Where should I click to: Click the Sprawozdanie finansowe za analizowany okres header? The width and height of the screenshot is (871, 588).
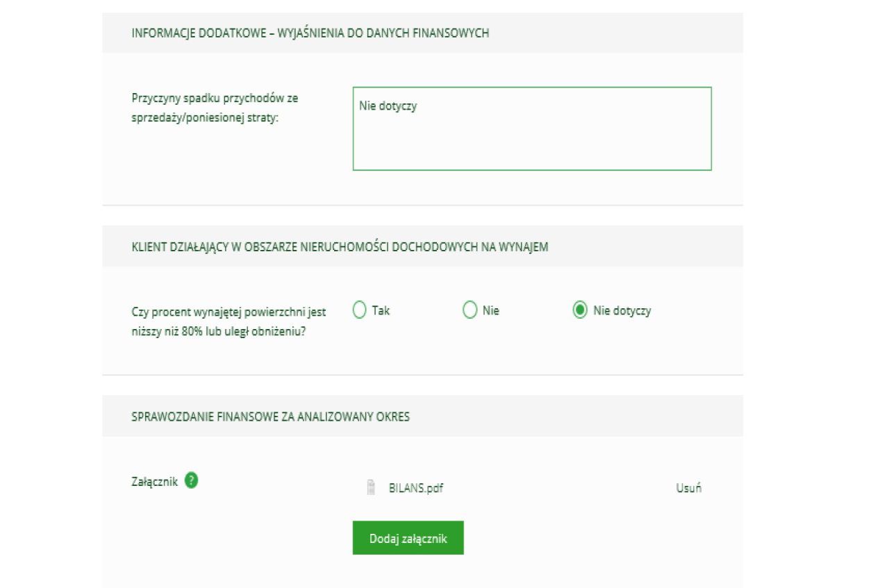tap(270, 417)
